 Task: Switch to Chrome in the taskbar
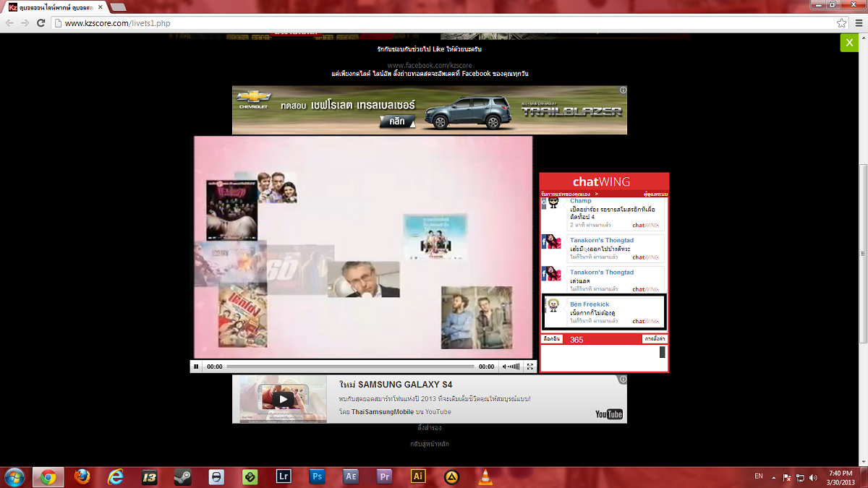48,477
